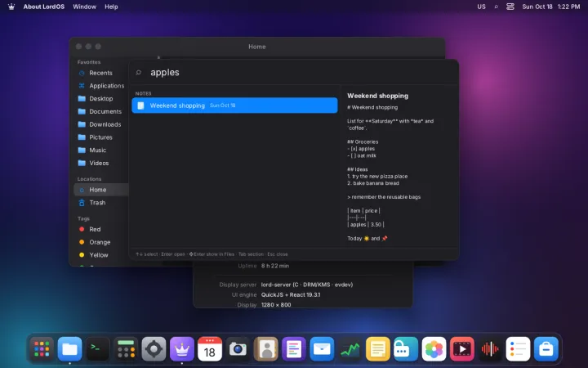This screenshot has height=368, width=588.
Task: Launch the Camera app from the dock
Action: pos(238,349)
